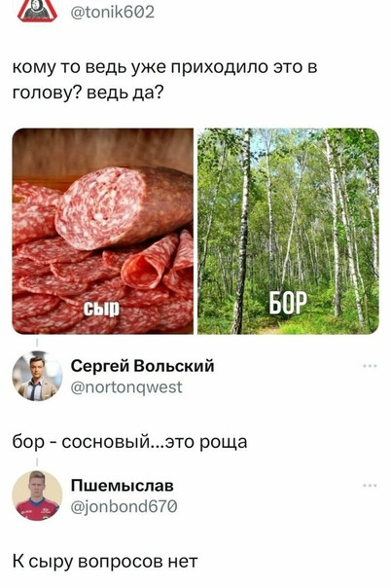Click the @nortonqwest handle
The width and height of the screenshot is (391, 588).
tap(126, 387)
